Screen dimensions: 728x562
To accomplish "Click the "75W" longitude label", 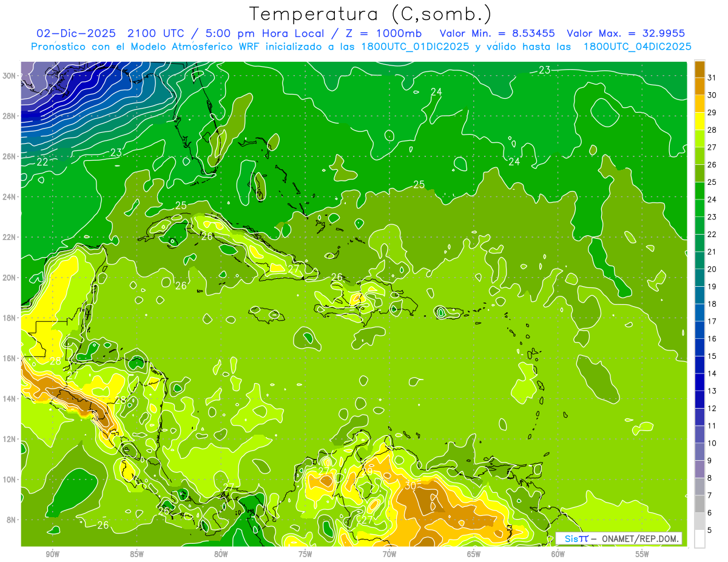I will pyautogui.click(x=305, y=554).
